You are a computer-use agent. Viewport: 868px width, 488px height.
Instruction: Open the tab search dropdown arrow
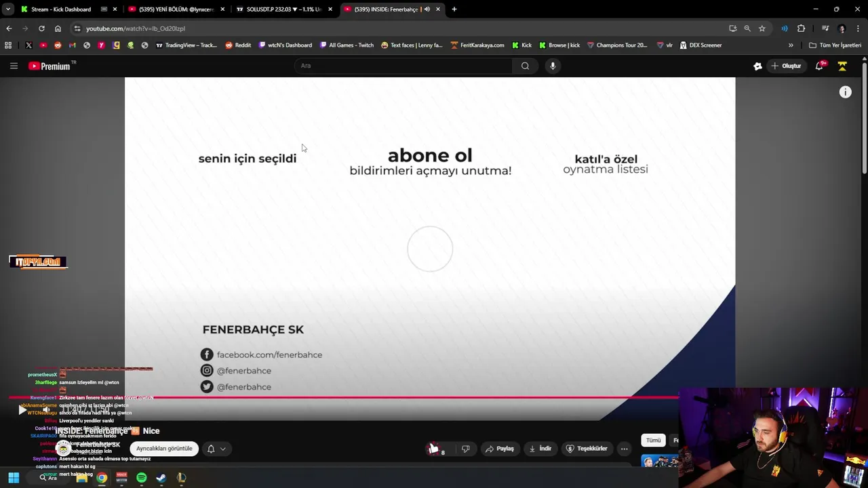pyautogui.click(x=7, y=9)
